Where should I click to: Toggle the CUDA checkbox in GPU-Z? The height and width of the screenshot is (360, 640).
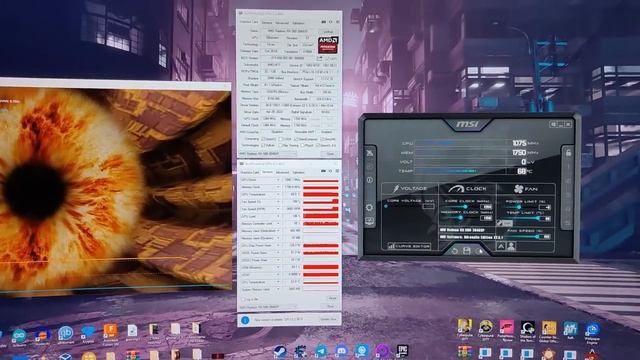coord(281,139)
